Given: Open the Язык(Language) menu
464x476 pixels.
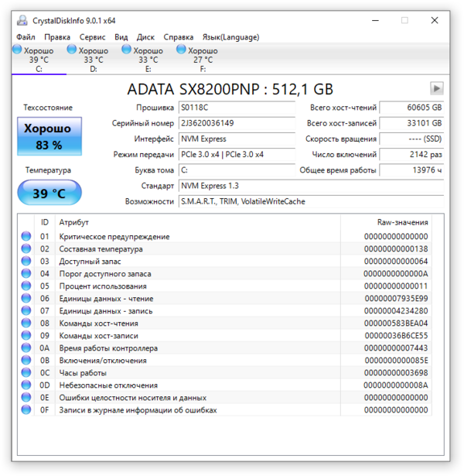Looking at the screenshot, I should tap(230, 36).
